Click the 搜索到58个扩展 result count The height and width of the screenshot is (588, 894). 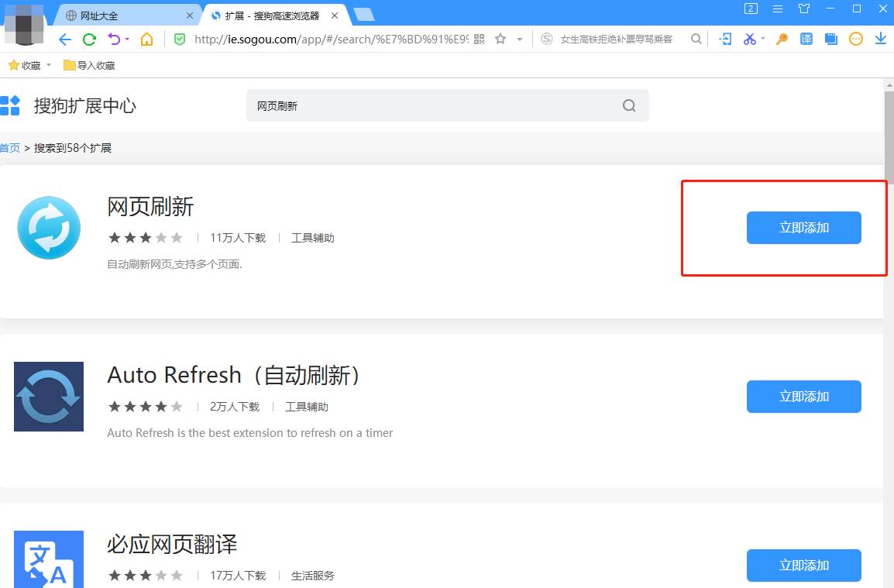click(72, 148)
